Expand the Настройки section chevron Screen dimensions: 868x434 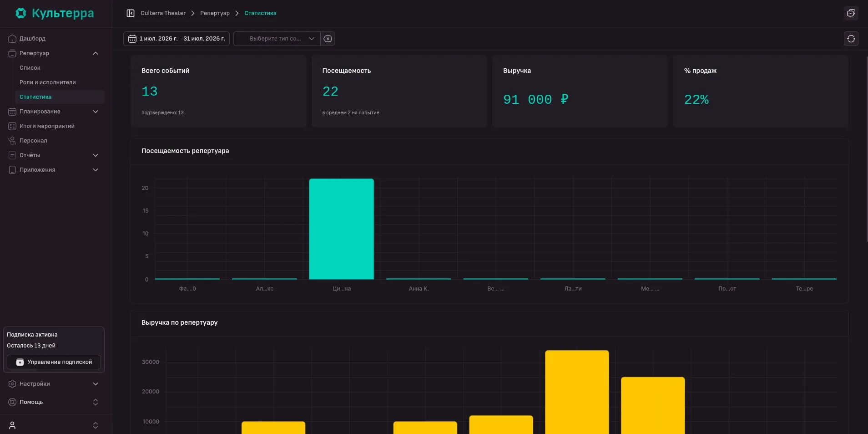coord(96,384)
